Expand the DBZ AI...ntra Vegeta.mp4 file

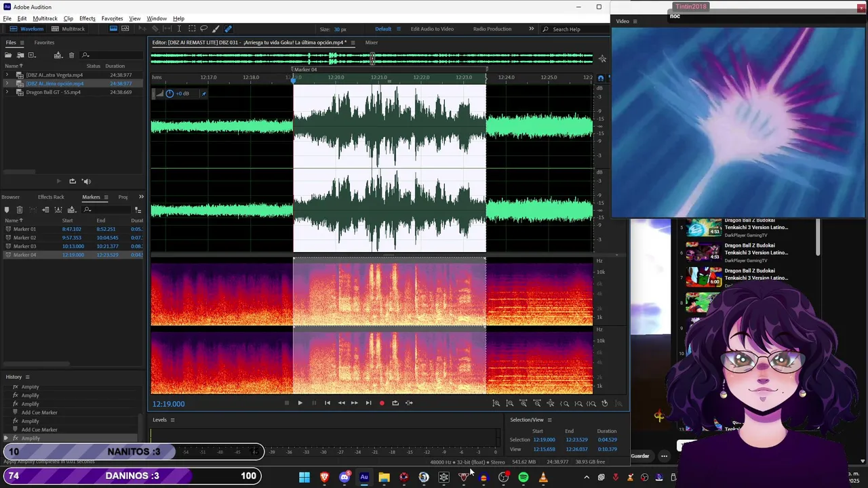[x=7, y=75]
